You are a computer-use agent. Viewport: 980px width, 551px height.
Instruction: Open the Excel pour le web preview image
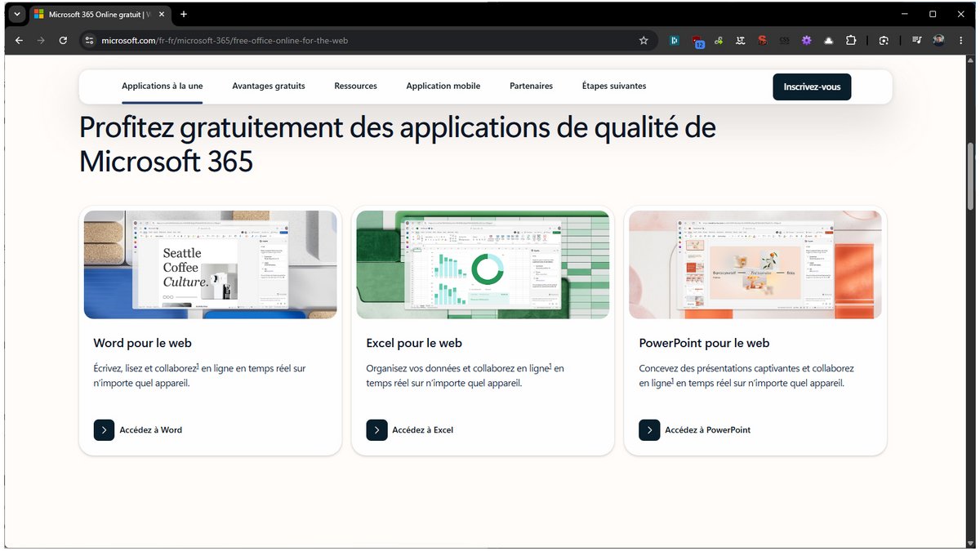pyautogui.click(x=483, y=264)
